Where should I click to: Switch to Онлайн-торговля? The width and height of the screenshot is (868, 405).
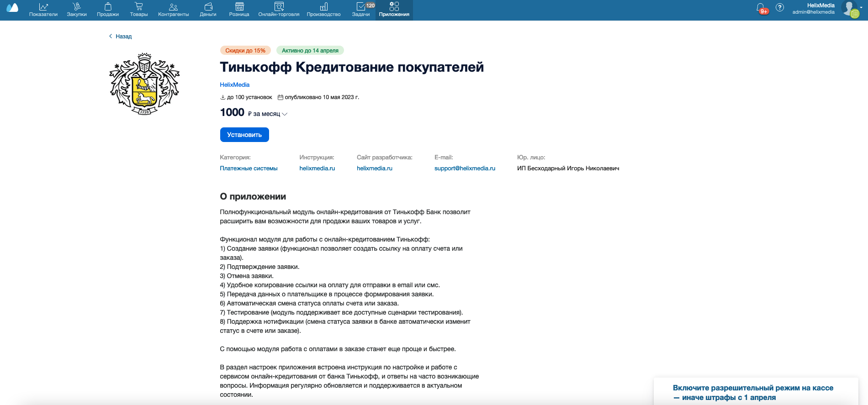tap(279, 10)
